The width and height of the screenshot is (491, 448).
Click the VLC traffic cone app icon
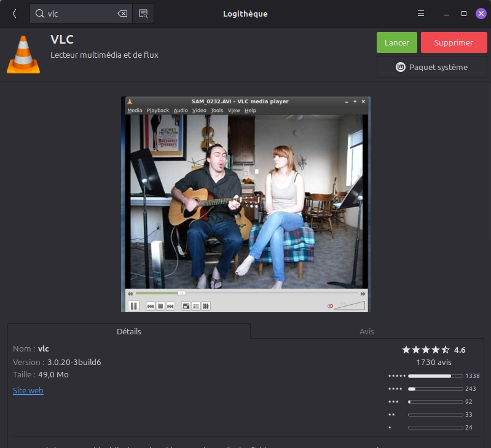tap(23, 55)
